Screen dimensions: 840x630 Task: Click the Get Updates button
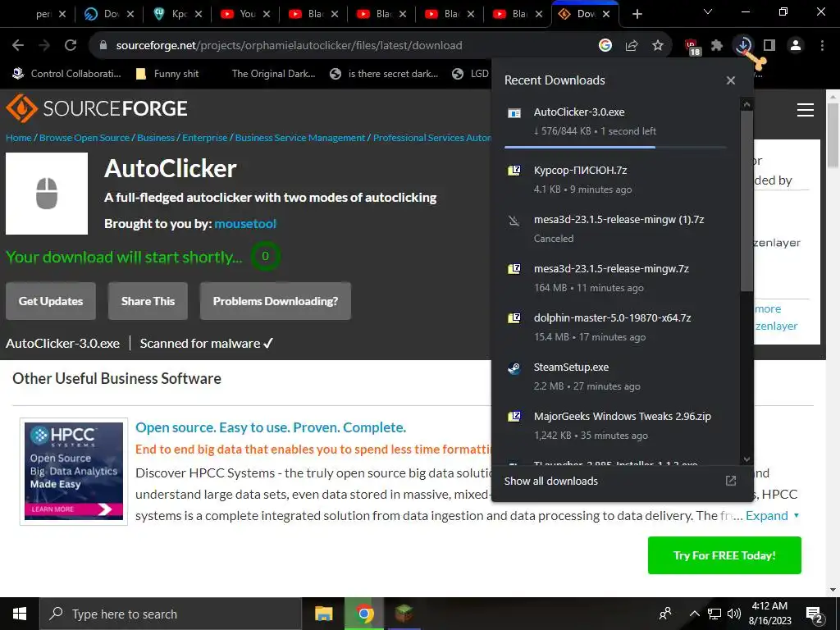[51, 301]
